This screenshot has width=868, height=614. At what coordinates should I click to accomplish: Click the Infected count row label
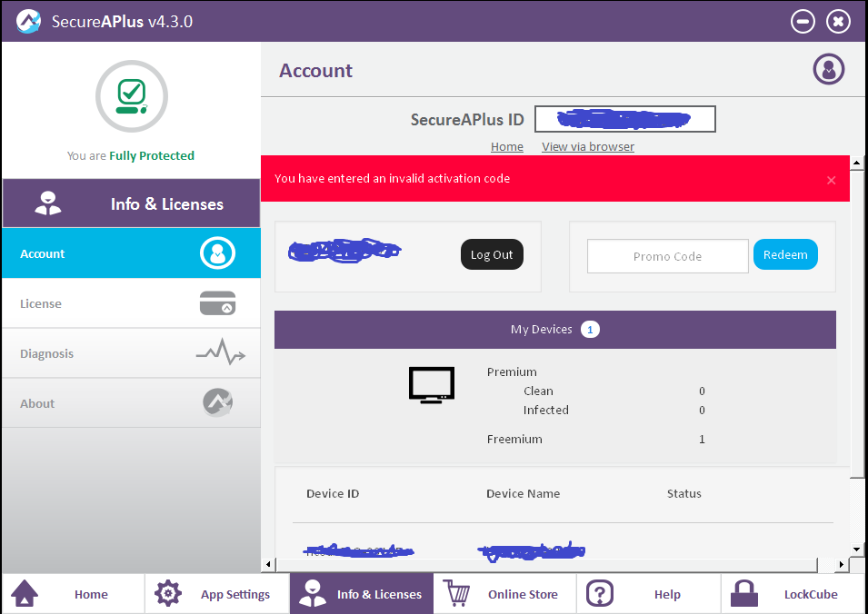[546, 410]
